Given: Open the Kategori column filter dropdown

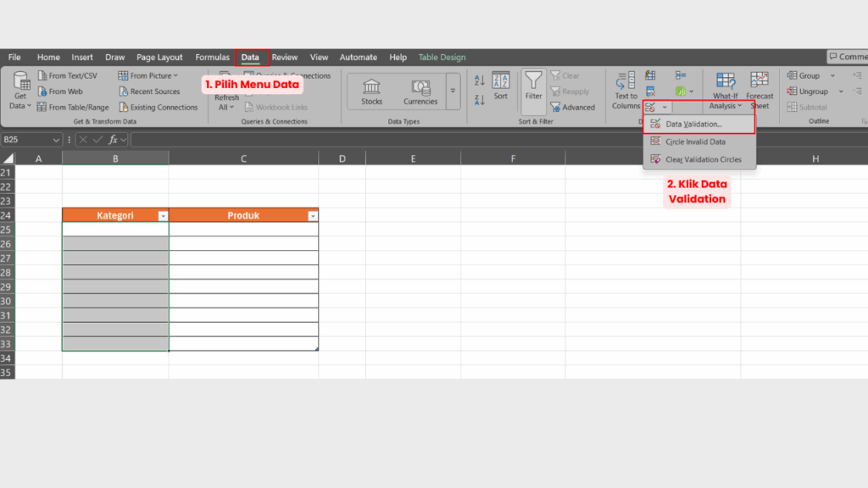Looking at the screenshot, I should 163,215.
